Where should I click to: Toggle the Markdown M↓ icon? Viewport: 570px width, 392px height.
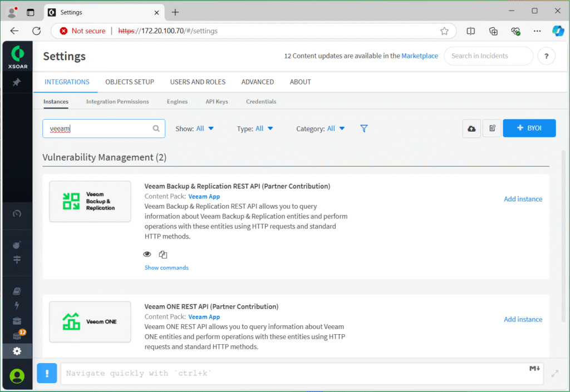point(534,369)
